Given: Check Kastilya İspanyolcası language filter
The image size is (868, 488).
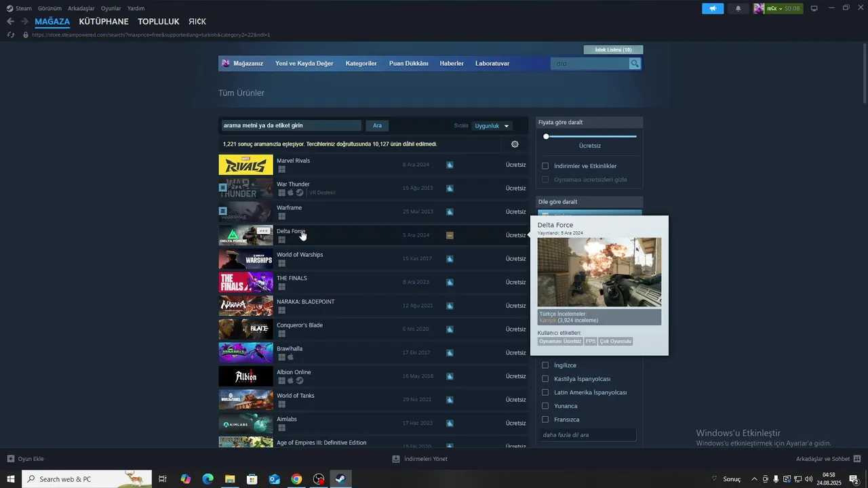Looking at the screenshot, I should click(545, 379).
